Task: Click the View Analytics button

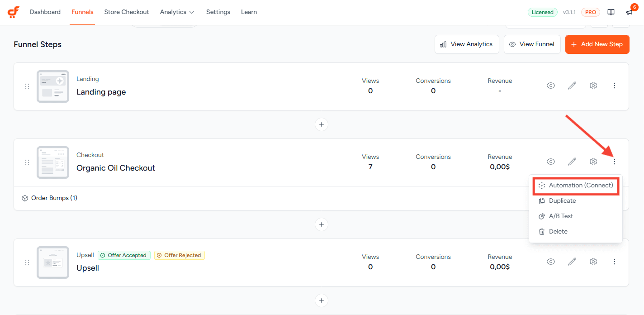Action: tap(467, 44)
